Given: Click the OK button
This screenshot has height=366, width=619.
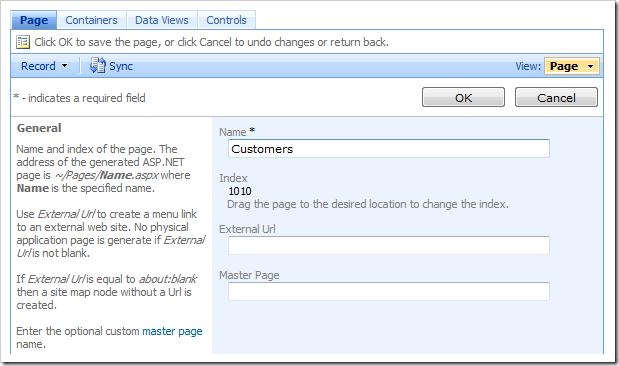Looking at the screenshot, I should click(x=463, y=98).
